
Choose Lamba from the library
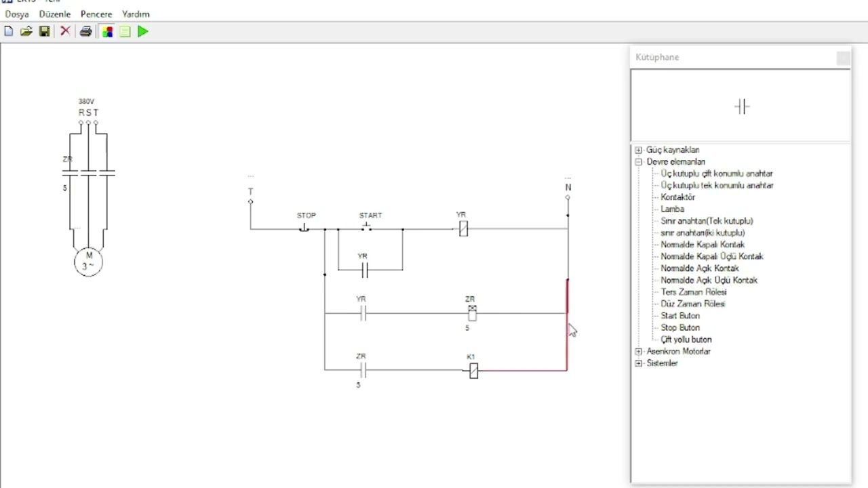coord(673,209)
